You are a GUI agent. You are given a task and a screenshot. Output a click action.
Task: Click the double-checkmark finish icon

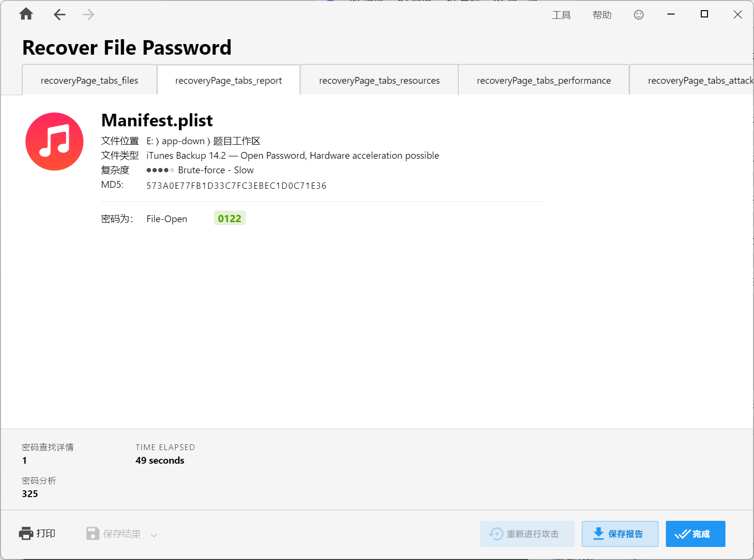pyautogui.click(x=682, y=534)
